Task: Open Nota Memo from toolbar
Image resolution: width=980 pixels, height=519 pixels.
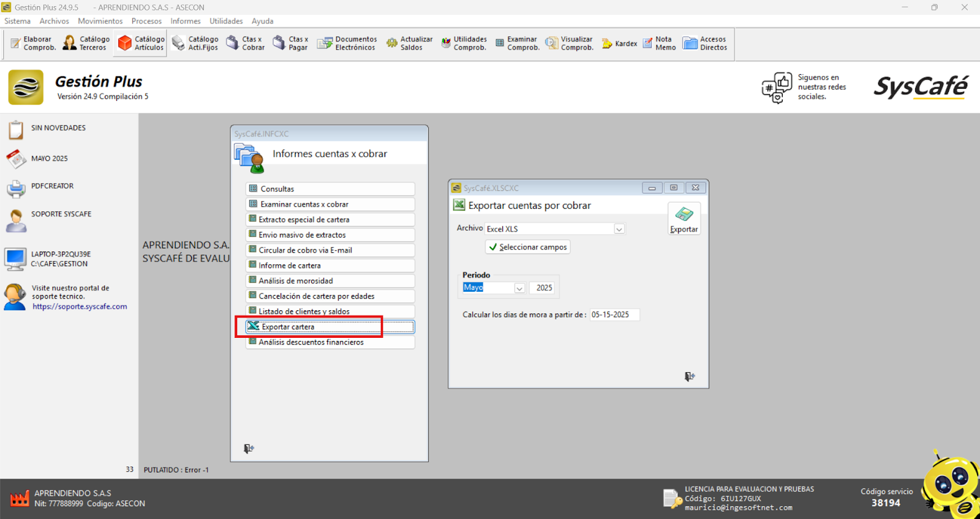Action: click(x=659, y=43)
